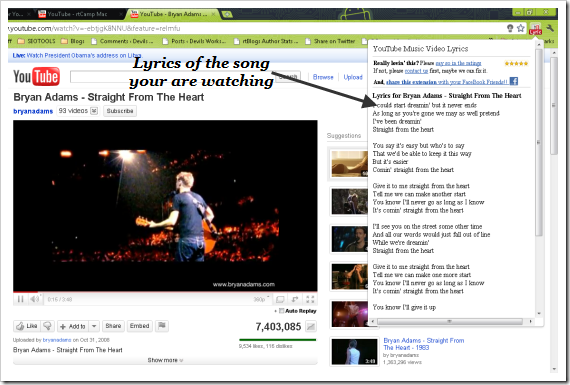Open the YouTube Lyrics extension icon in toolbar
This screenshot has width=570, height=385.
(535, 28)
